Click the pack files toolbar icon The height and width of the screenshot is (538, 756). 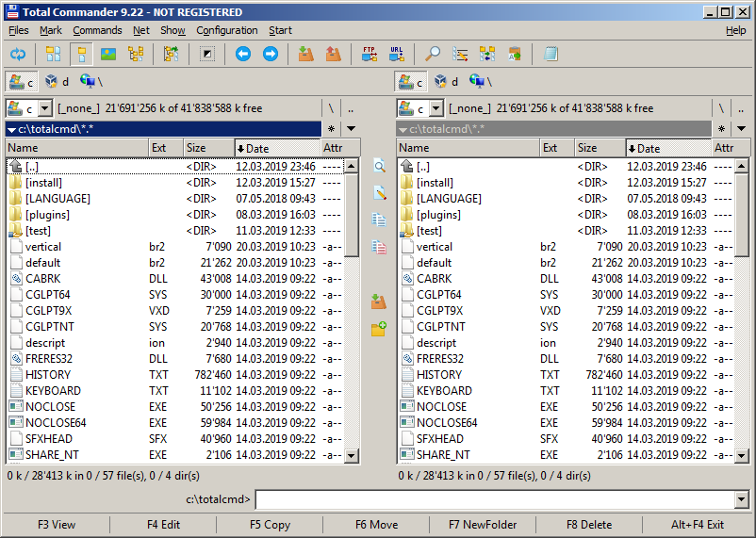306,54
